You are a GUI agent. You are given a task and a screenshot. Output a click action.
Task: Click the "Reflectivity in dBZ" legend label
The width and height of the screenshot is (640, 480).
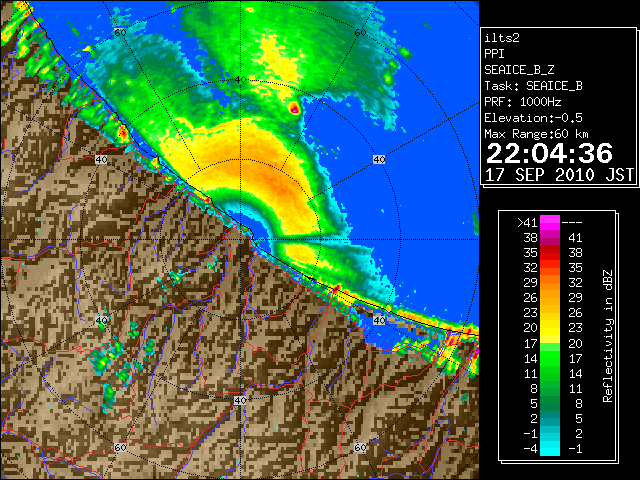click(608, 336)
